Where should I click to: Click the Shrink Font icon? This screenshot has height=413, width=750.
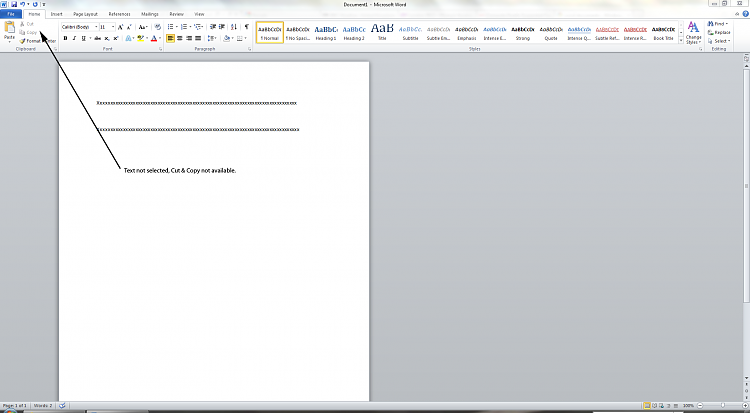coord(129,27)
